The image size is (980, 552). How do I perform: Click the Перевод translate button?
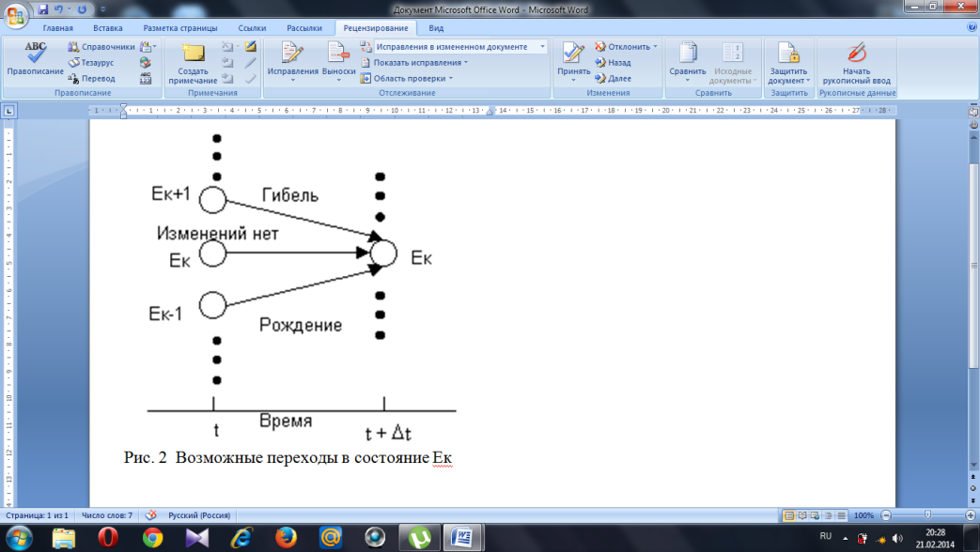[92, 79]
